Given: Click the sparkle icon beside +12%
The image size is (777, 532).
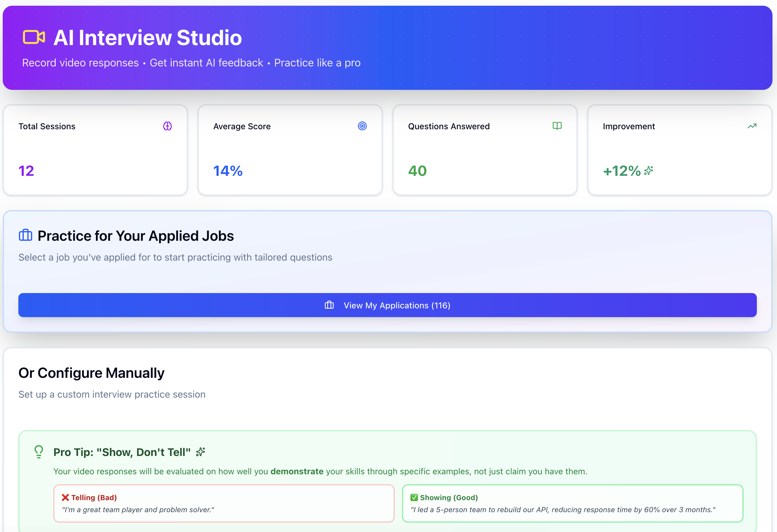Looking at the screenshot, I should pyautogui.click(x=649, y=171).
